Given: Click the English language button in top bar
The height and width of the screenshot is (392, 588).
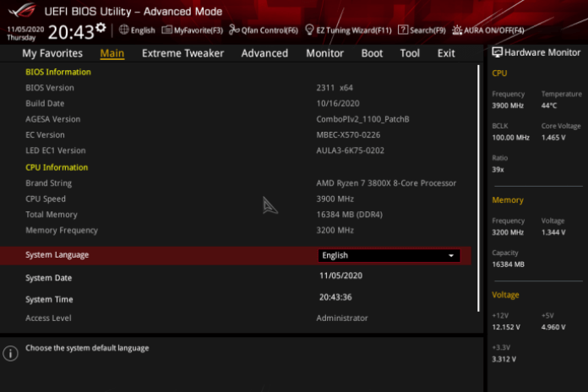Looking at the screenshot, I should (137, 30).
